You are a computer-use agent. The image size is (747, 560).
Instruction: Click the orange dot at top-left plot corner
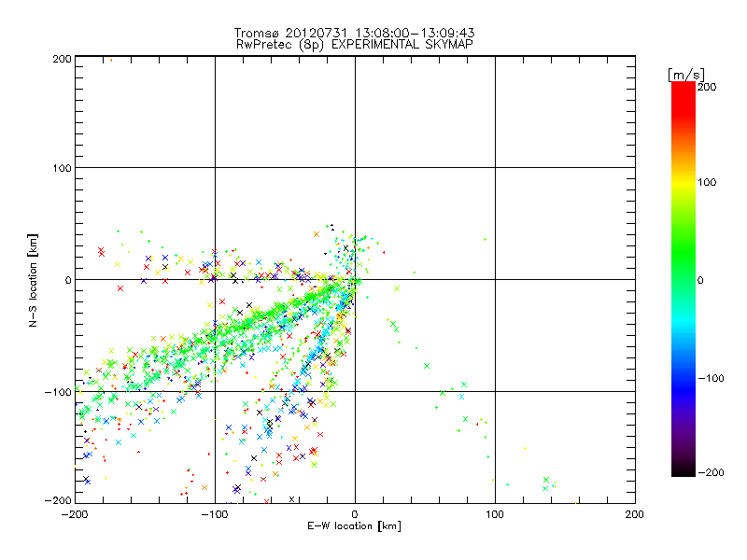click(x=111, y=60)
